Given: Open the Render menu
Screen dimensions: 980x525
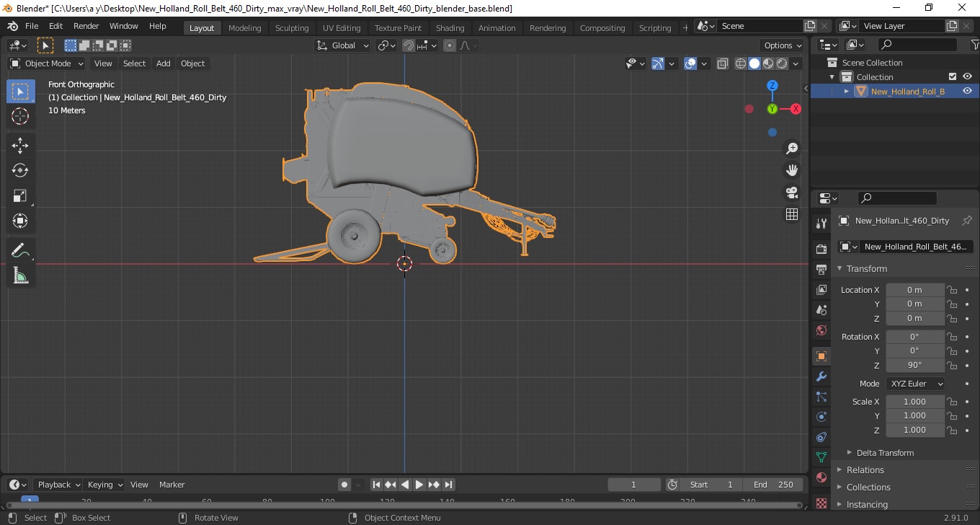Looking at the screenshot, I should pos(86,26).
